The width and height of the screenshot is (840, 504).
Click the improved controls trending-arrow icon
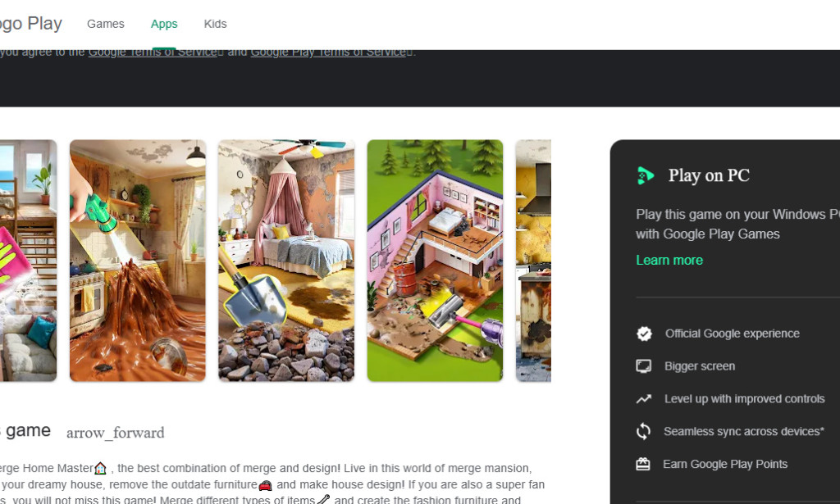(643, 399)
